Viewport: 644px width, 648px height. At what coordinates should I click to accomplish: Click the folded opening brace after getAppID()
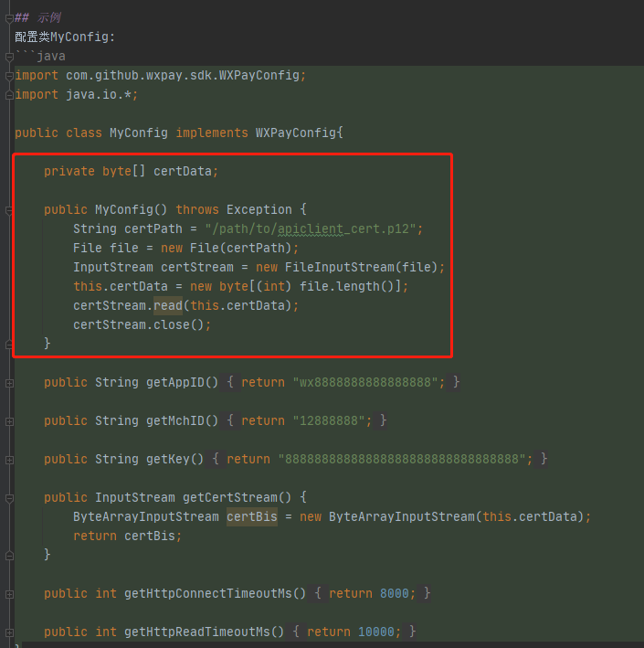tap(230, 382)
